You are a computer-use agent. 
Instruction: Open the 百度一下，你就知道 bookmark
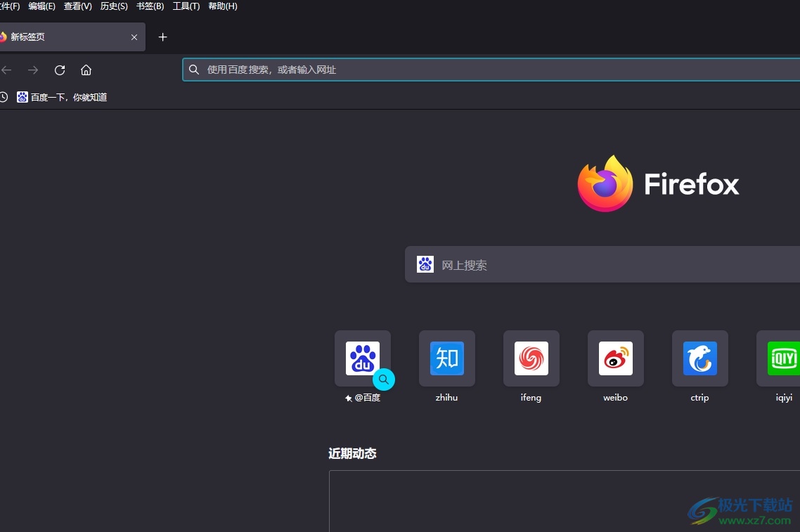tap(62, 97)
